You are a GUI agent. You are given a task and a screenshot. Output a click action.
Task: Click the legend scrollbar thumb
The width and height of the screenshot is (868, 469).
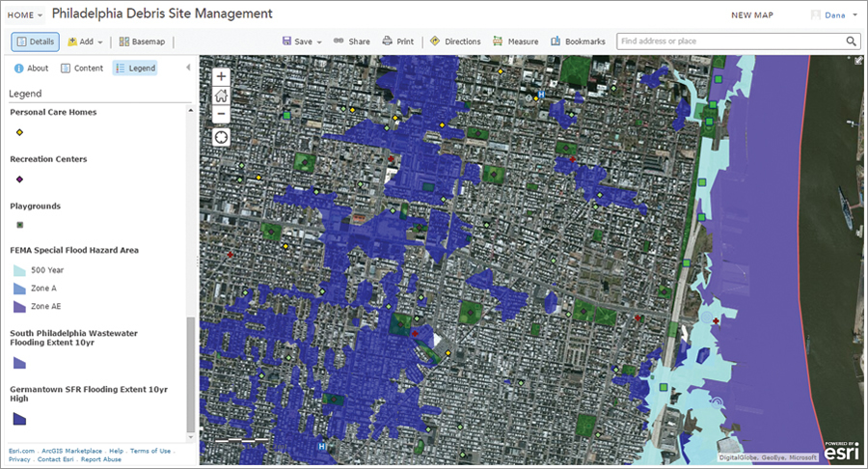click(190, 374)
